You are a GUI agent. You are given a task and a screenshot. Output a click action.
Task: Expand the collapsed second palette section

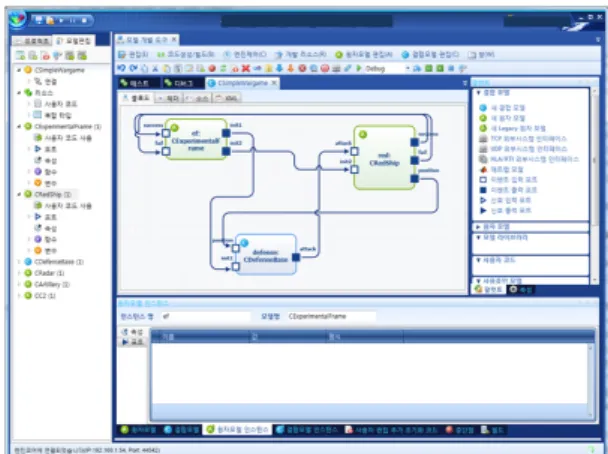tap(478, 227)
